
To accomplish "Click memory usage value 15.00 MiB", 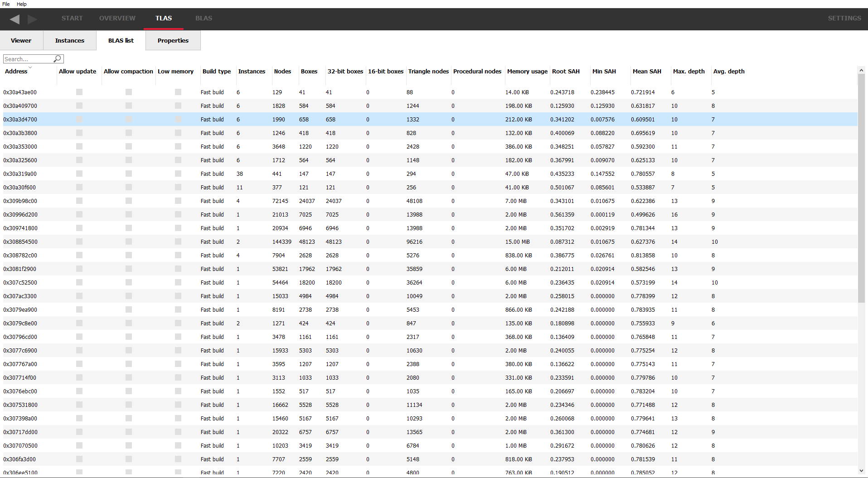I will (x=518, y=241).
